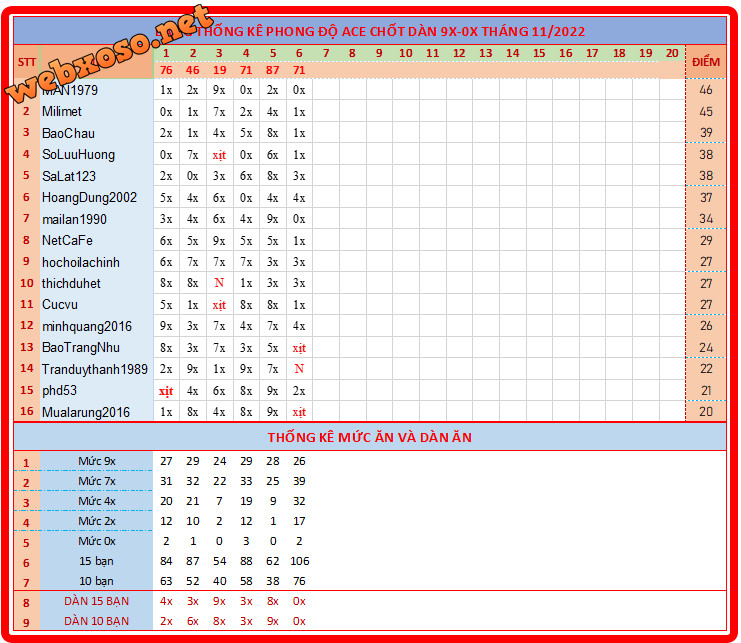Click red xịt cell in Cucvu row
The image size is (741, 643).
[x=219, y=305]
